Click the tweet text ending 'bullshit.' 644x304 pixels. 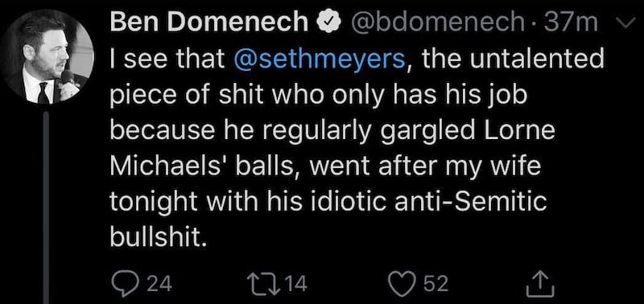(357, 149)
